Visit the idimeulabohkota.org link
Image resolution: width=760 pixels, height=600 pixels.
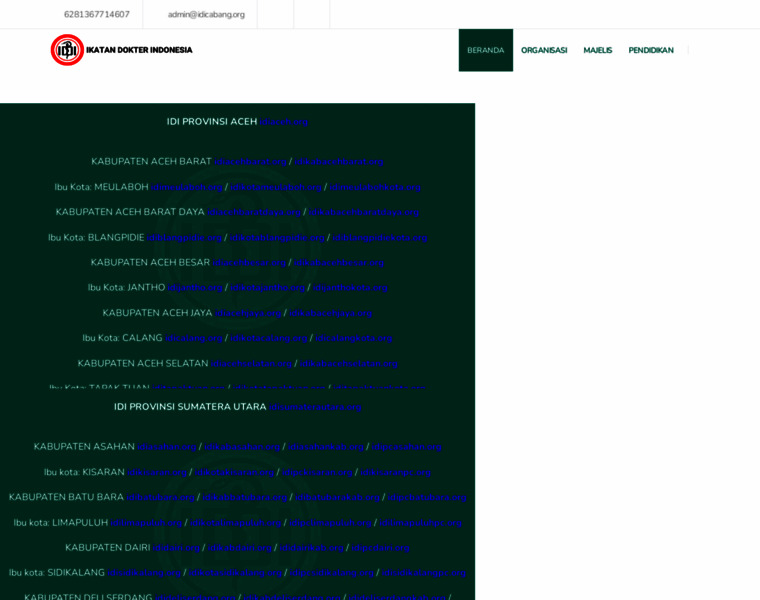click(375, 187)
